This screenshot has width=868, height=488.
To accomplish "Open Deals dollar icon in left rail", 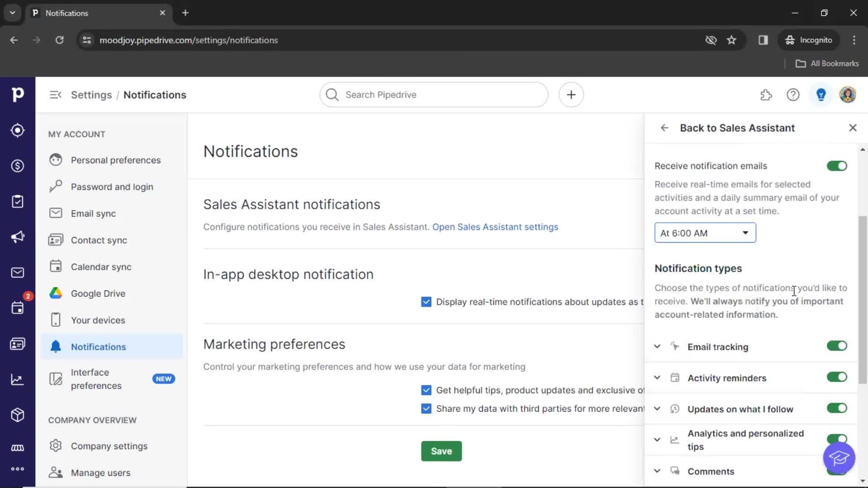I will (18, 166).
